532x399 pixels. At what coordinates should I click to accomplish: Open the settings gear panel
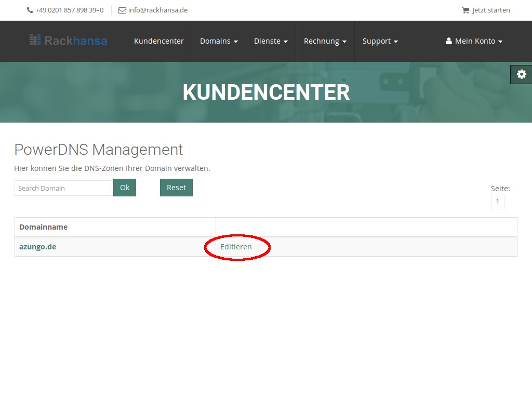521,74
